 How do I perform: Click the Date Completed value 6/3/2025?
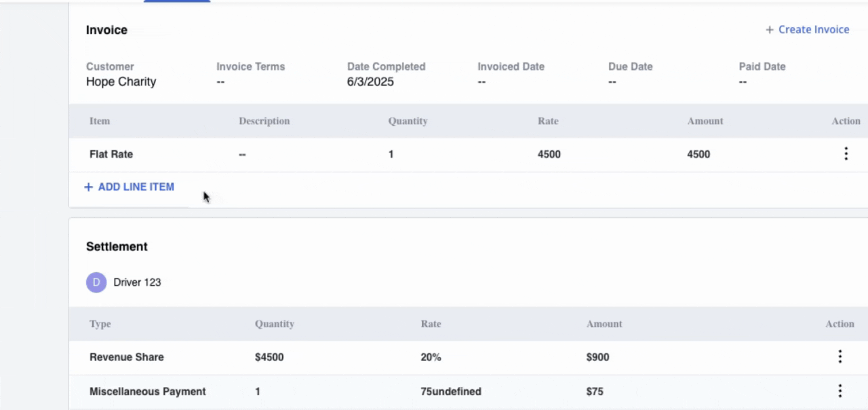370,82
